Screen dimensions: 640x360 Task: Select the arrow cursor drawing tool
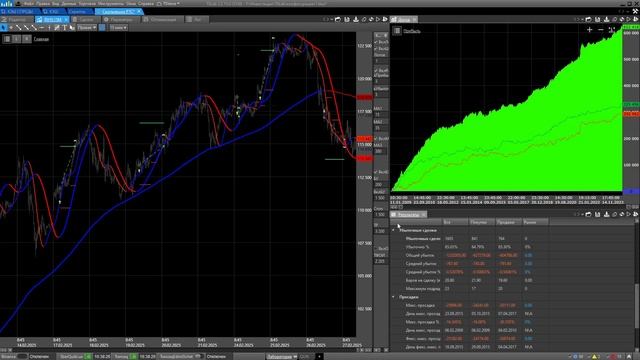pyautogui.click(x=3, y=27)
